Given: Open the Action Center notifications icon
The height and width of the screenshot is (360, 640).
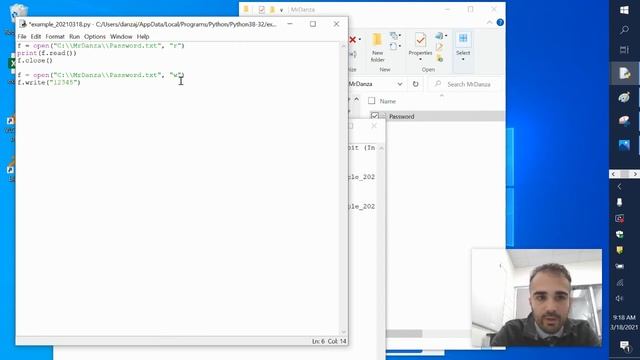Looking at the screenshot, I should point(624,346).
